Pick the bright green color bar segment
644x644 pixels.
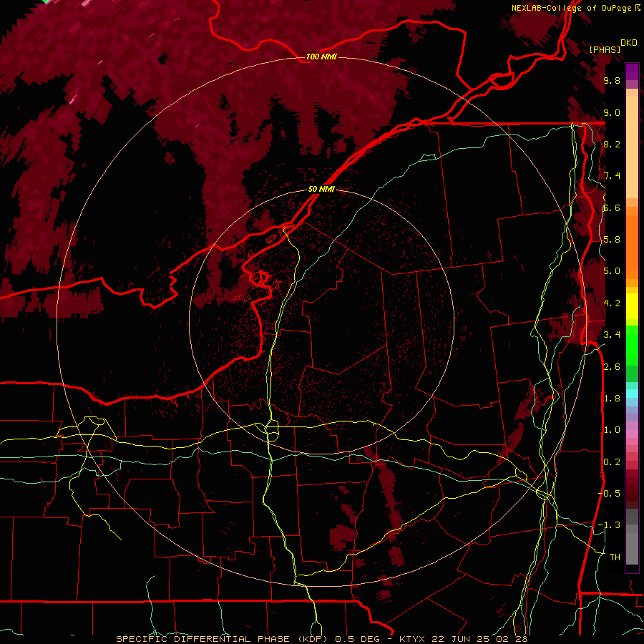(632, 346)
